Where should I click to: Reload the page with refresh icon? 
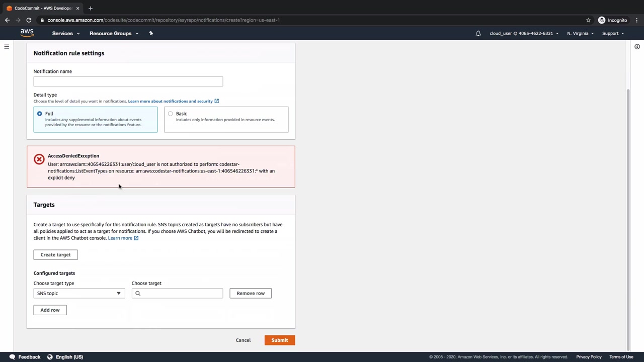point(29,20)
